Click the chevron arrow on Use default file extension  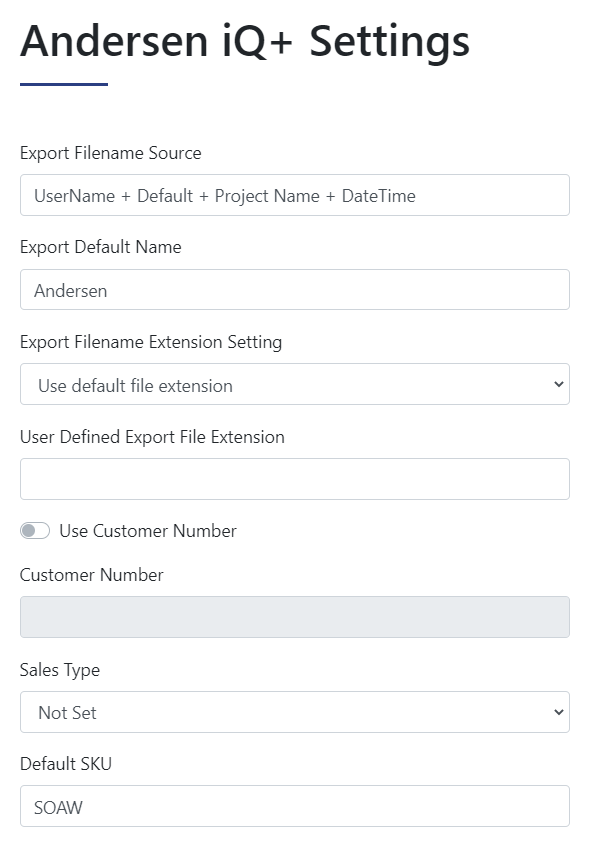coord(558,384)
